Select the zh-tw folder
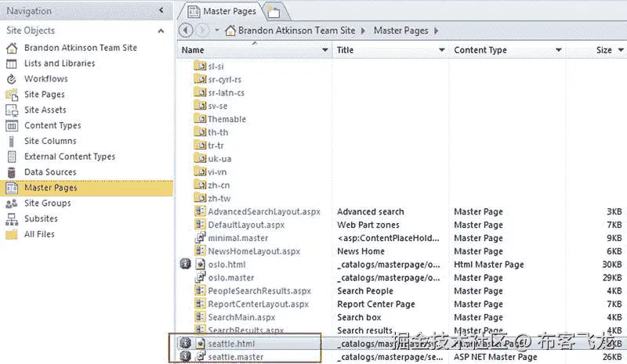Screen dimensions: 627x364 tap(219, 198)
